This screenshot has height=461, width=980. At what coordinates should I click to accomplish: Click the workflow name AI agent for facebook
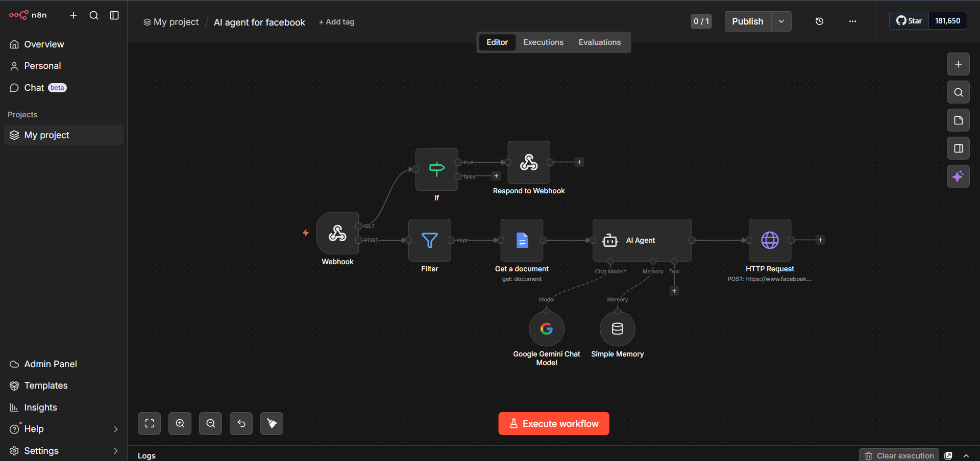(x=259, y=22)
